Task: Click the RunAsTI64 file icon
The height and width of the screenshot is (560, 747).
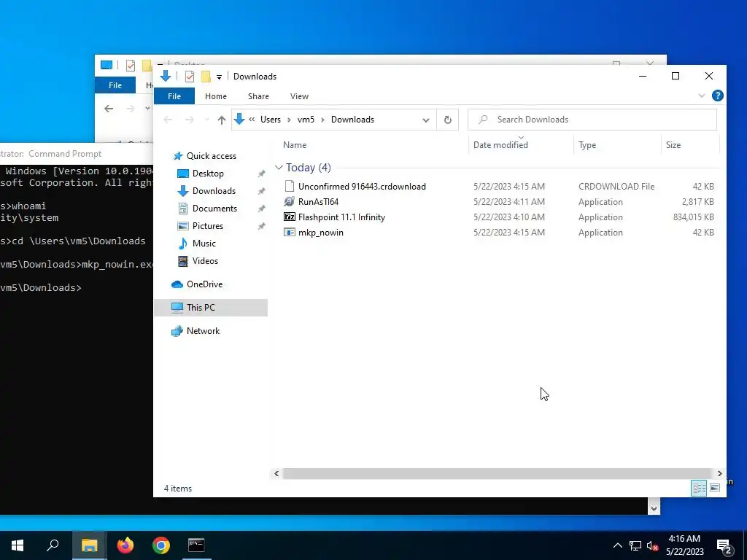Action: tap(289, 201)
